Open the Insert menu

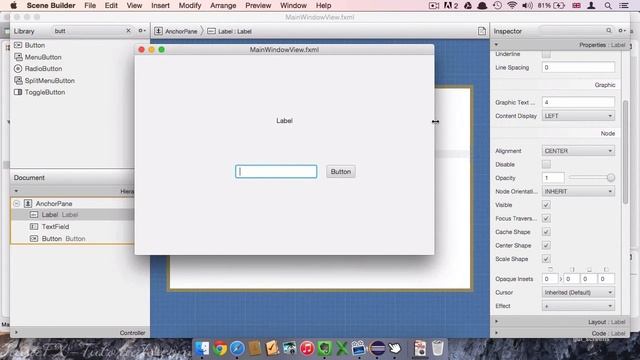[x=160, y=6]
